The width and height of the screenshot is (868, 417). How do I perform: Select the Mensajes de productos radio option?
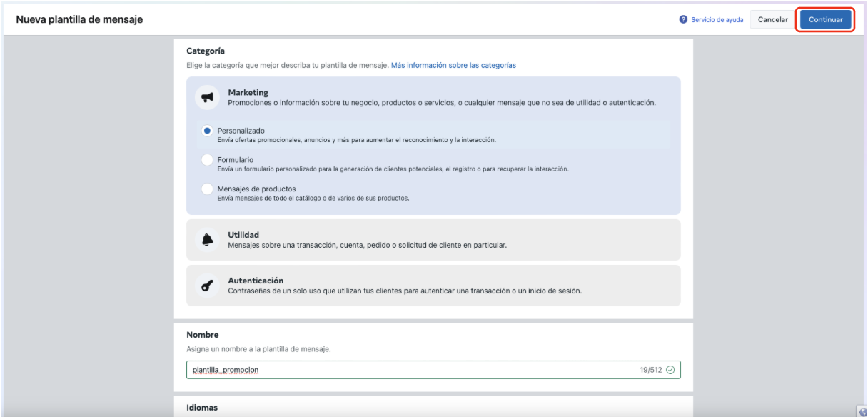[207, 189]
